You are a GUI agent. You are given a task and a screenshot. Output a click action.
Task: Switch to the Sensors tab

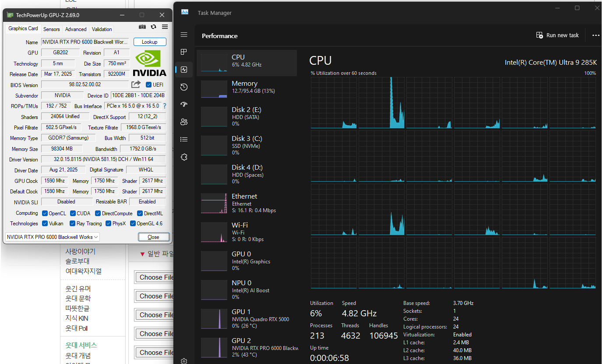click(x=51, y=29)
